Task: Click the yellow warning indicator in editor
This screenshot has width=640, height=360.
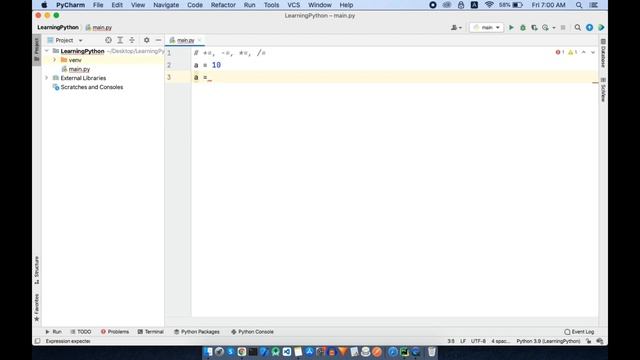Action: [573, 52]
